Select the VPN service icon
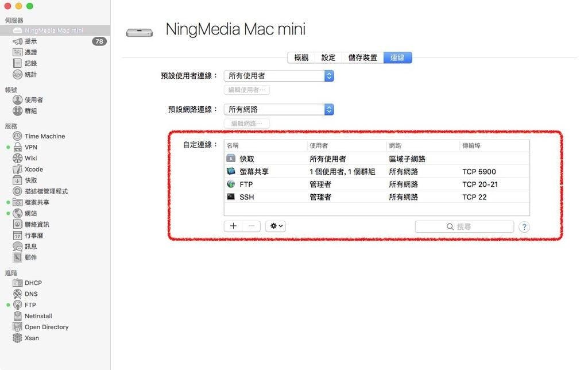The height and width of the screenshot is (370, 588). pos(18,147)
